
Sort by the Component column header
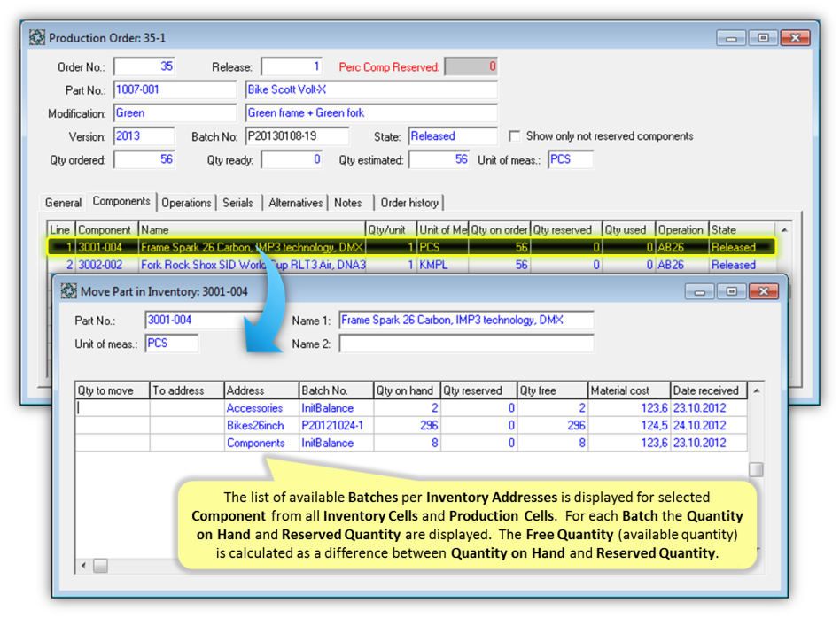106,229
